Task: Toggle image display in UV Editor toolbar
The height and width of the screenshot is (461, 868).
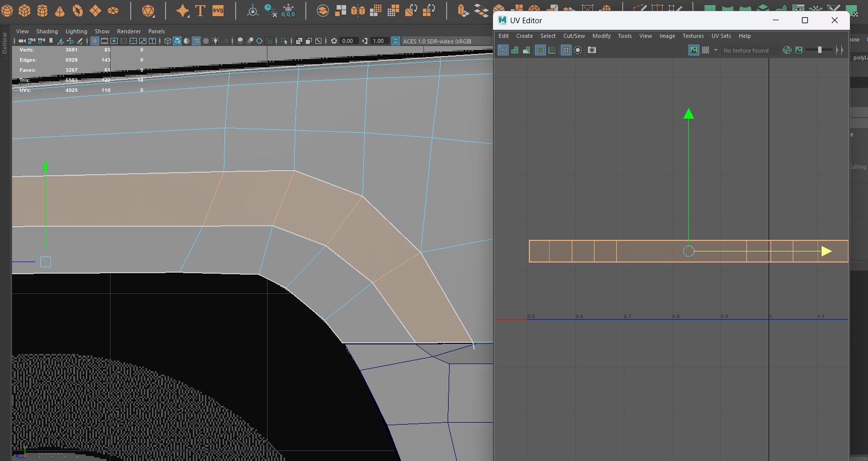Action: pyautogui.click(x=694, y=50)
